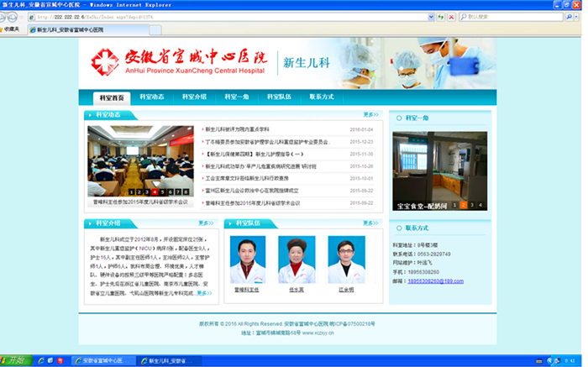
Task: Open the 科室首页 navigation tab
Action: (112, 98)
